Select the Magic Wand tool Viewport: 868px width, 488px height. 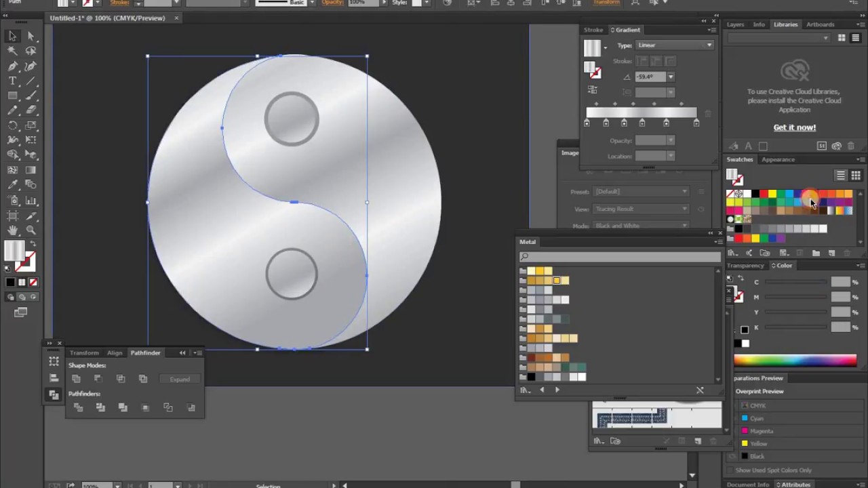pyautogui.click(x=12, y=51)
